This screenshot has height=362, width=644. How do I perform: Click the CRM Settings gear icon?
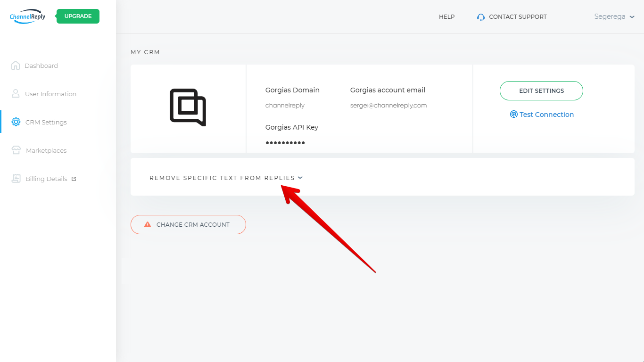click(16, 122)
